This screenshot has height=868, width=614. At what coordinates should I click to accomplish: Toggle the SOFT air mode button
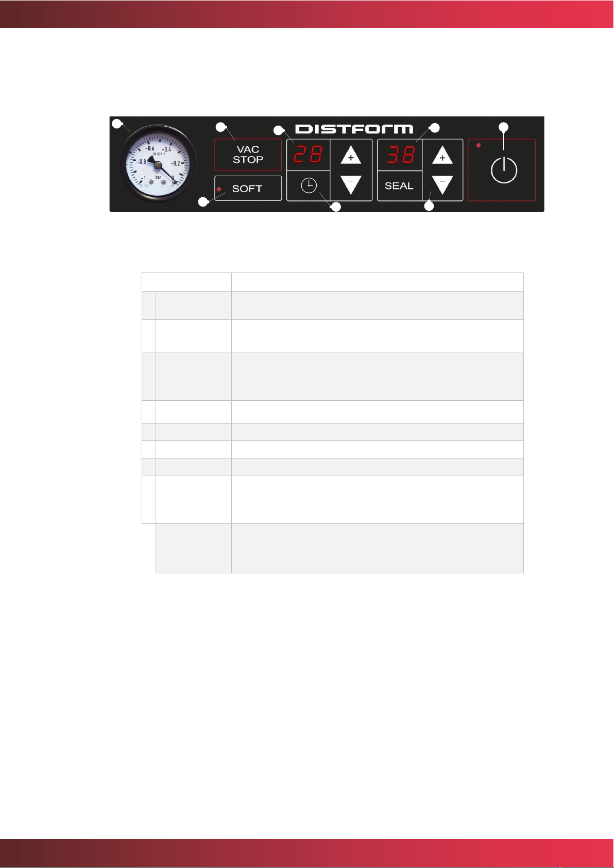248,188
